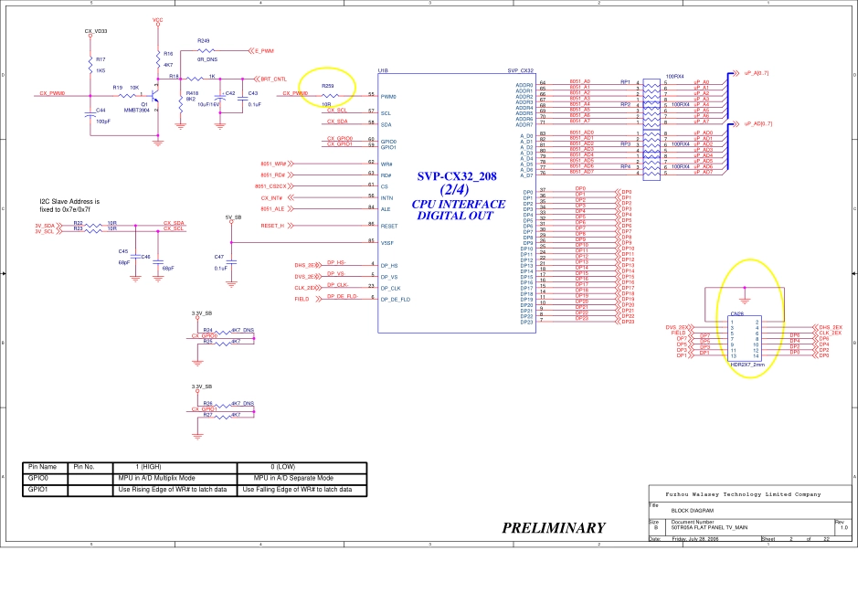Select the "CPU INTERFACE" heading

[x=459, y=205]
